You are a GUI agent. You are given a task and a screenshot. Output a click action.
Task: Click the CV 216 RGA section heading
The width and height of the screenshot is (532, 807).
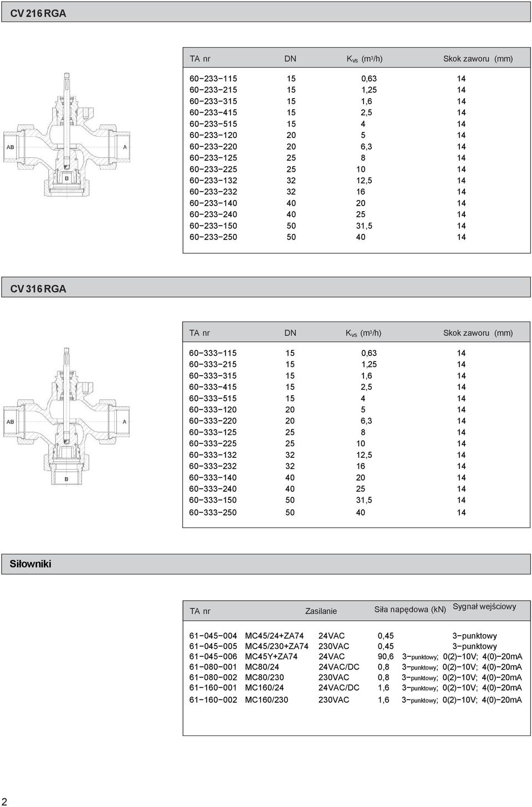click(x=38, y=13)
